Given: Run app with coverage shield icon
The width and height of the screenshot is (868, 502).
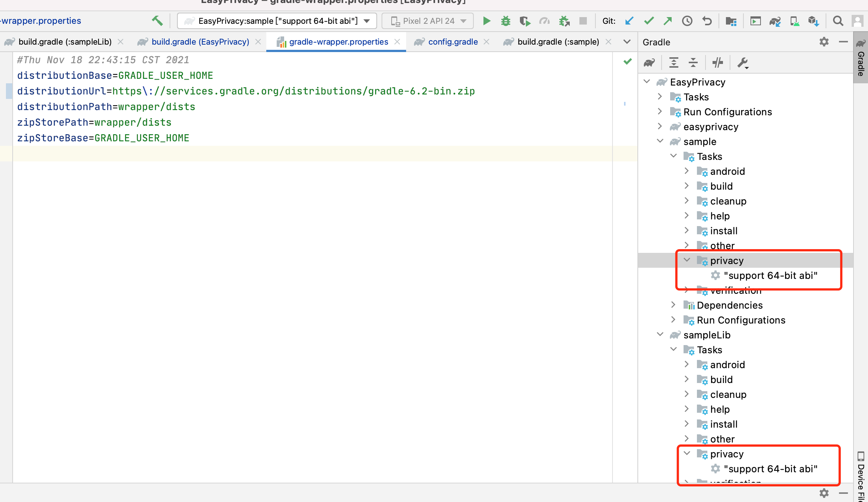Looking at the screenshot, I should click(x=525, y=21).
